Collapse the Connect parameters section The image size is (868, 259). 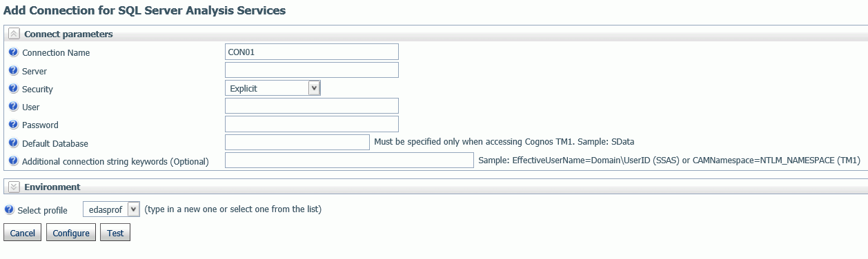[14, 34]
